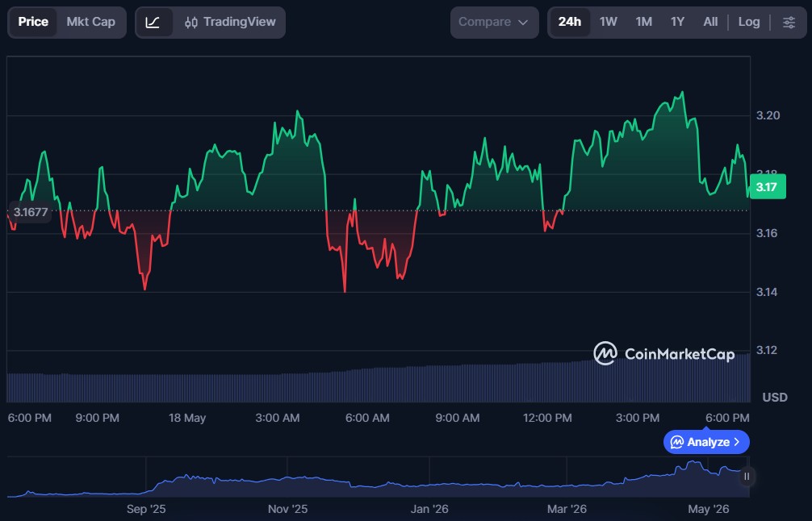Expand the Compare dropdown
Screen dimensions: 812x521
point(494,23)
